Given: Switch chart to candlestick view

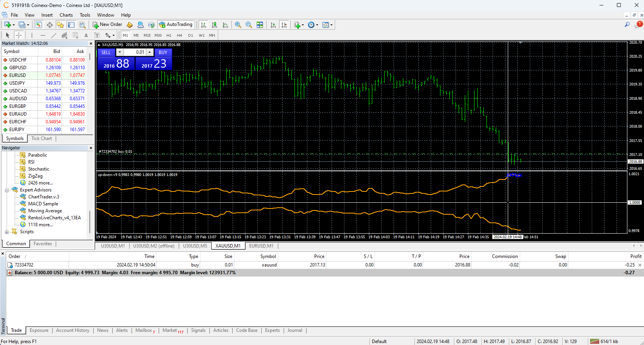Looking at the screenshot, I should click(214, 25).
